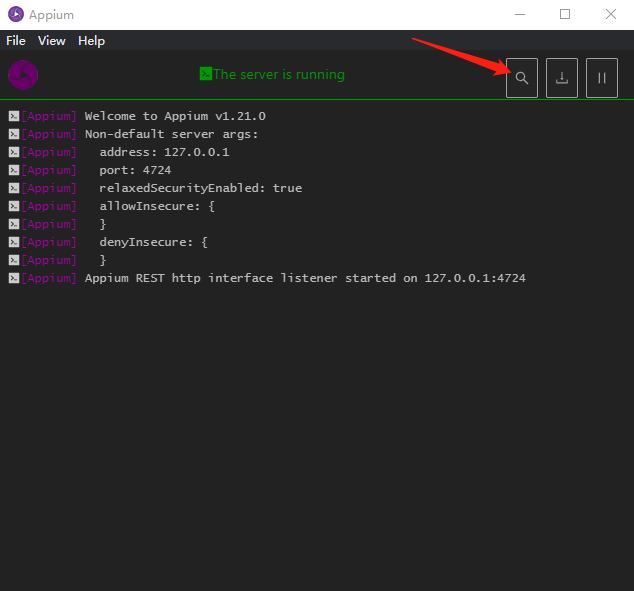Screen dimensions: 634x591
Task: Open the View menu
Action: [51, 41]
